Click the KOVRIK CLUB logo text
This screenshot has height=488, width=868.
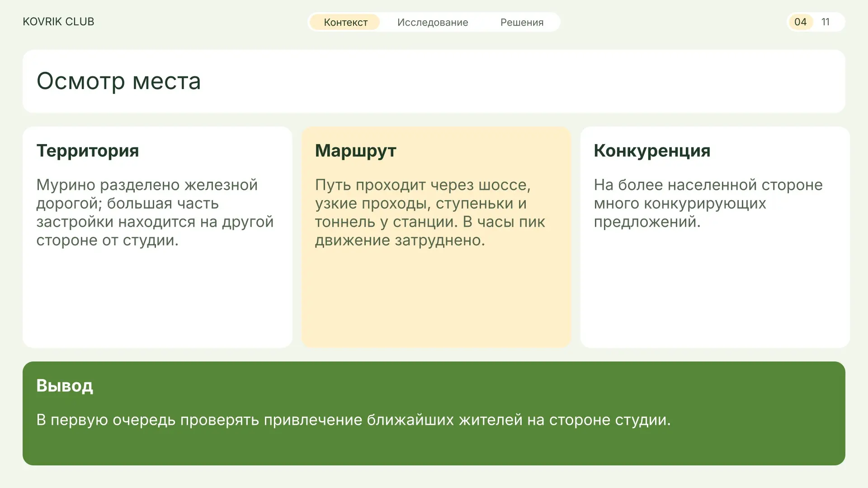click(x=58, y=22)
